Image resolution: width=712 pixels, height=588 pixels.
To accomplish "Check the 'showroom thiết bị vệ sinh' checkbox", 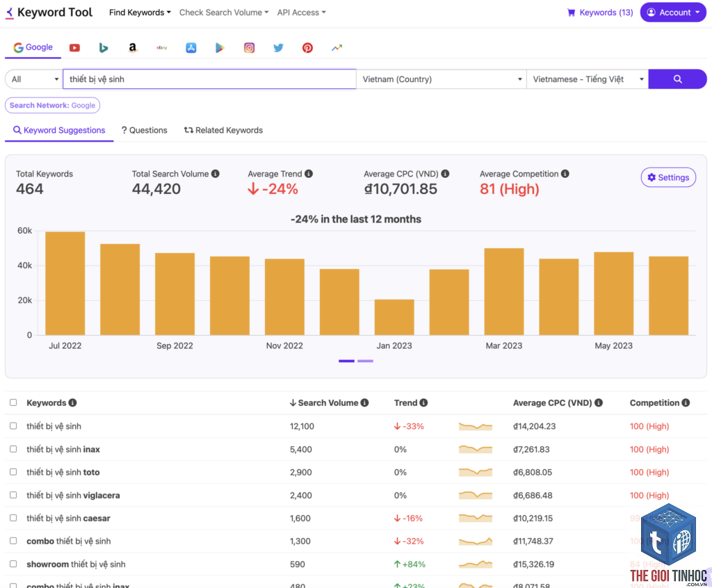I will [x=13, y=564].
